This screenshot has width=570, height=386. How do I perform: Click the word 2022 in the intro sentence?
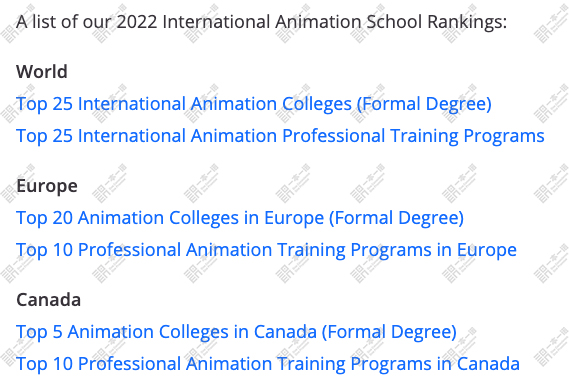137,22
